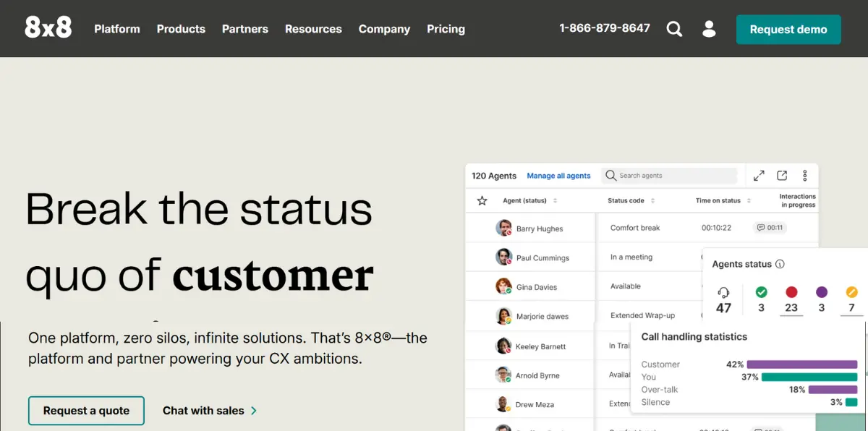Select the green available status indicator
Screen dimensions: 868x431
click(x=761, y=292)
